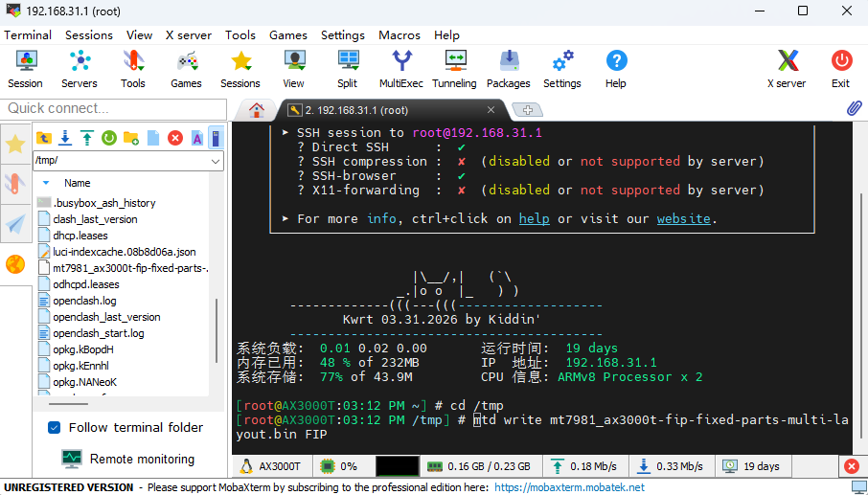This screenshot has width=868, height=495.
Task: Go to parent folder in SFTP toolbar
Action: tap(44, 138)
